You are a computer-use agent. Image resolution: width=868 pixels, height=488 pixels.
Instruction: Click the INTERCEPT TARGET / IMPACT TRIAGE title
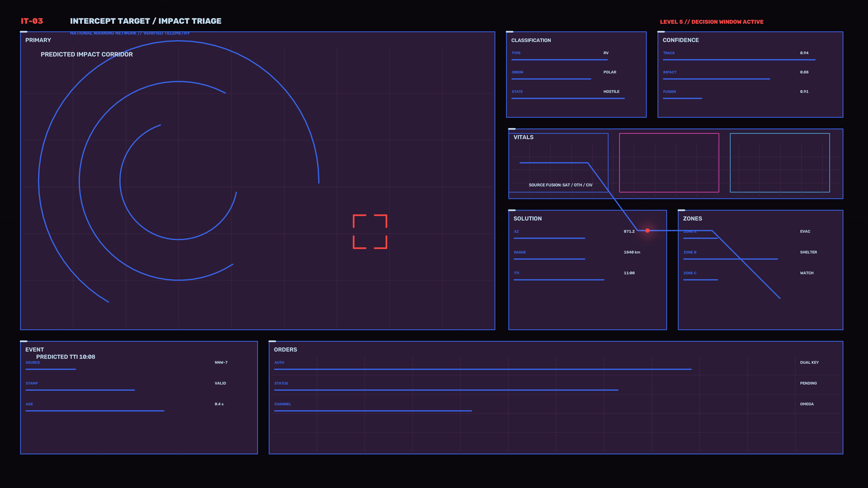tap(146, 21)
